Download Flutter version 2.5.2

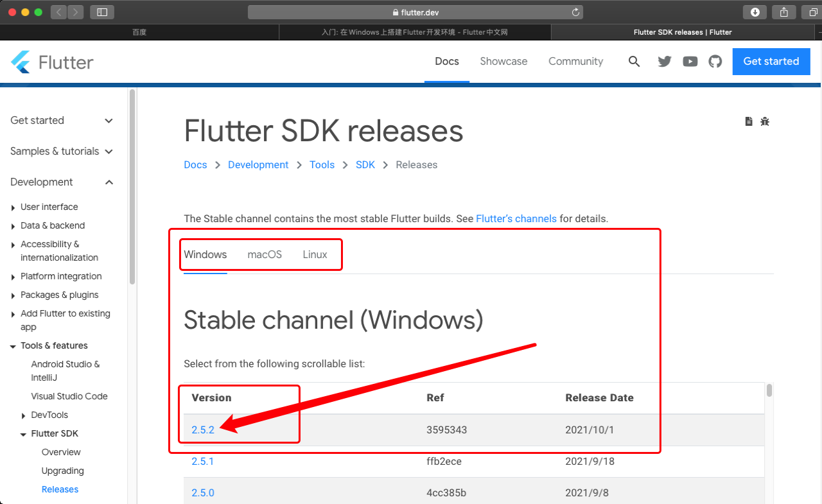pos(203,430)
